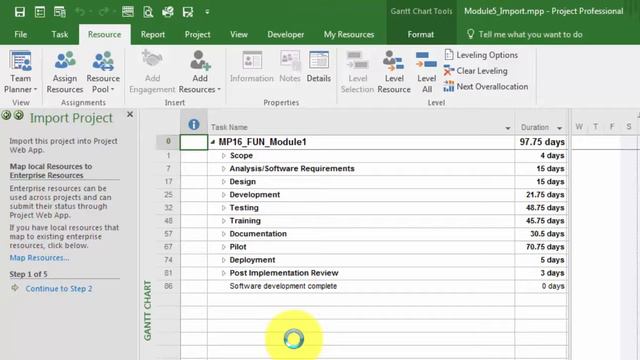Image resolution: width=640 pixels, height=360 pixels.
Task: Open the Assign Resources dialog
Action: (x=65, y=72)
